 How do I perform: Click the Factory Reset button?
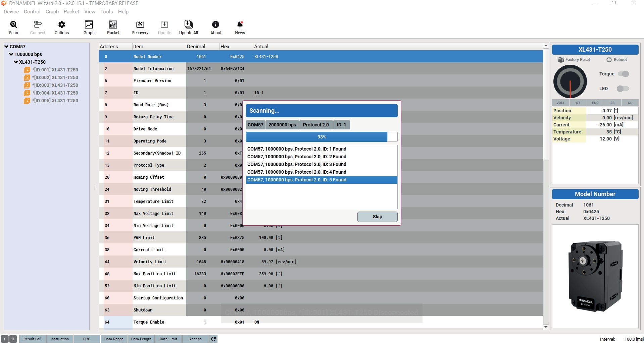click(x=574, y=60)
